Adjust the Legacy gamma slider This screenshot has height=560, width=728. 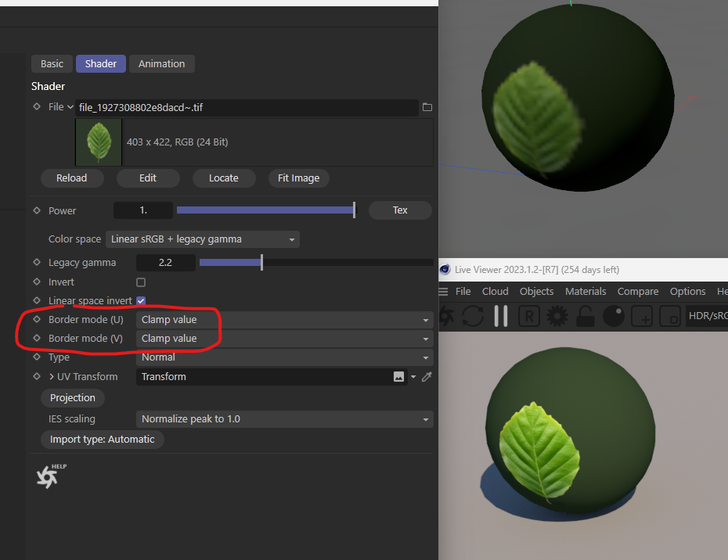(316, 263)
